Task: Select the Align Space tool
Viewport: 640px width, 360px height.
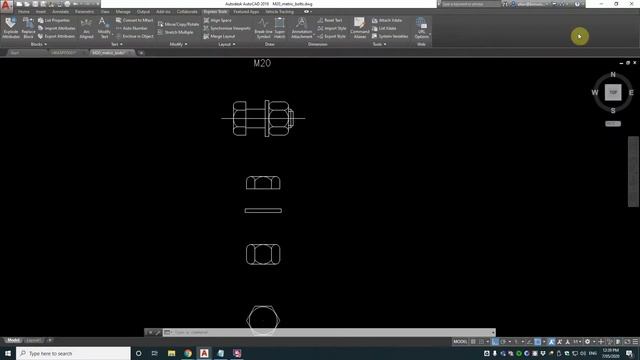Action: point(218,20)
